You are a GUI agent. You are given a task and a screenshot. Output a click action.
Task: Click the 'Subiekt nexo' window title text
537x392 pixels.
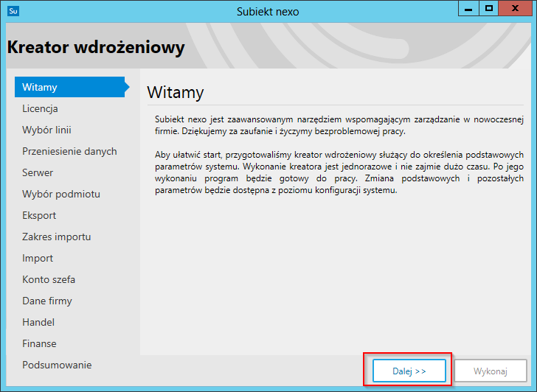(268, 12)
